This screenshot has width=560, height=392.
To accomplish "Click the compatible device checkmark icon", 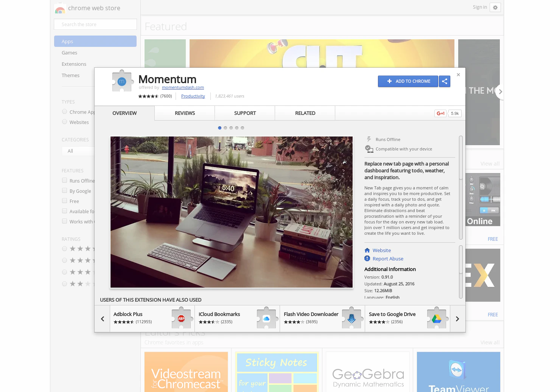I will point(369,149).
